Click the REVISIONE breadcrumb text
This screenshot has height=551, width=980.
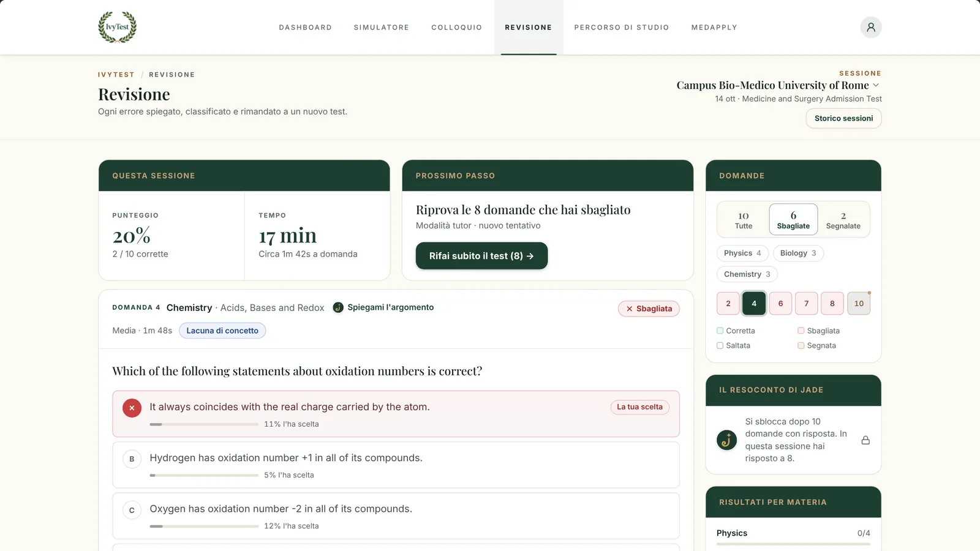click(x=172, y=75)
